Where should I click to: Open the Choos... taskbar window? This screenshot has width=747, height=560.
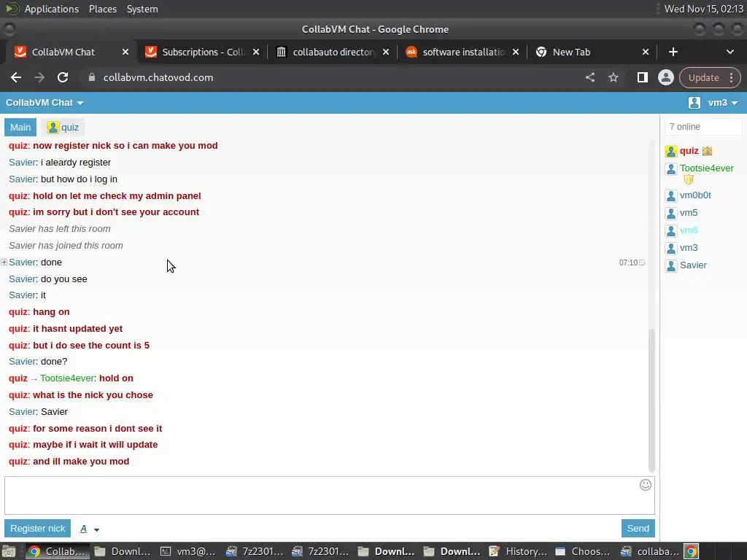click(583, 551)
